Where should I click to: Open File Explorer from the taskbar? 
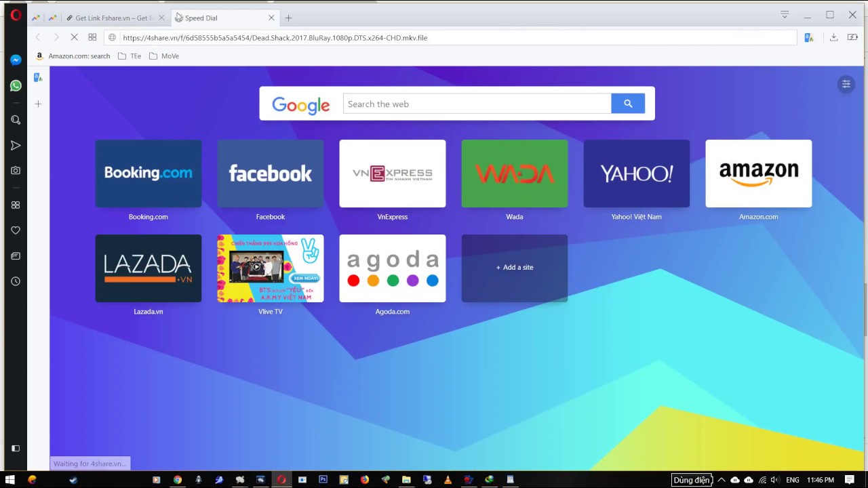pyautogui.click(x=406, y=480)
